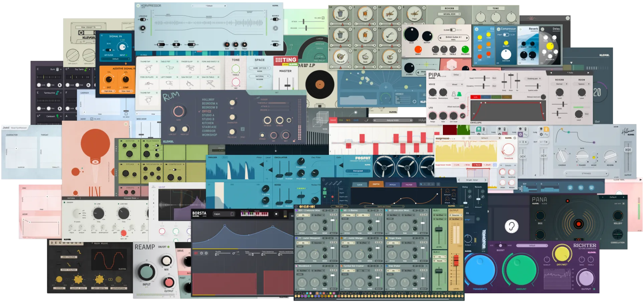Trigger the Fork on Plate icon
The image size is (644, 302).
point(149,84)
